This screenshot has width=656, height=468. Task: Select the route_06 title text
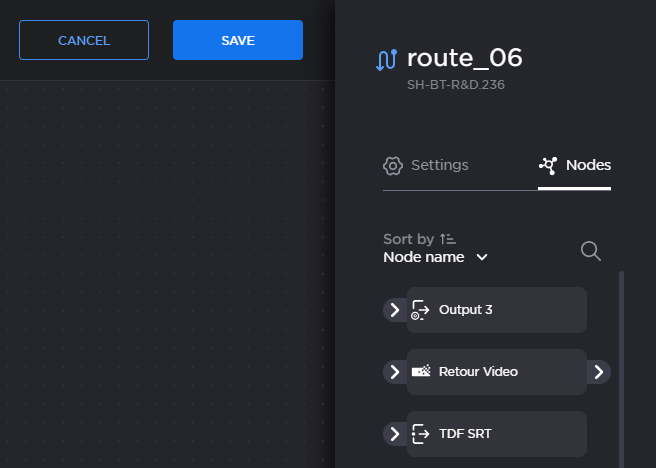(464, 58)
